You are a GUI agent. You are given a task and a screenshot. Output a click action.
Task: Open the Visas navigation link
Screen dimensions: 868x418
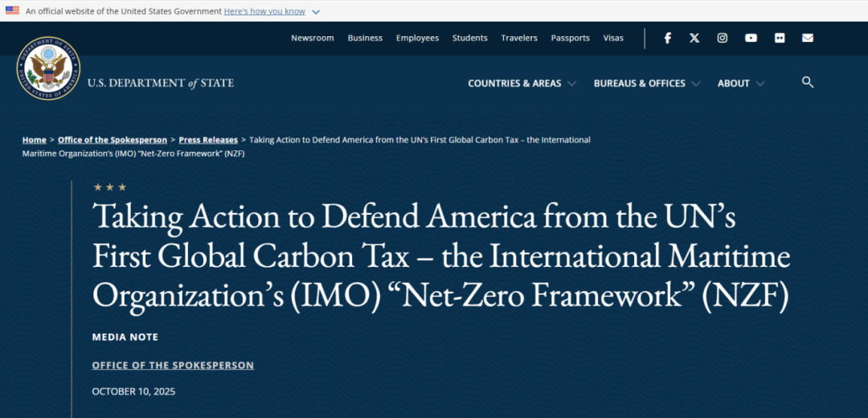coord(613,38)
